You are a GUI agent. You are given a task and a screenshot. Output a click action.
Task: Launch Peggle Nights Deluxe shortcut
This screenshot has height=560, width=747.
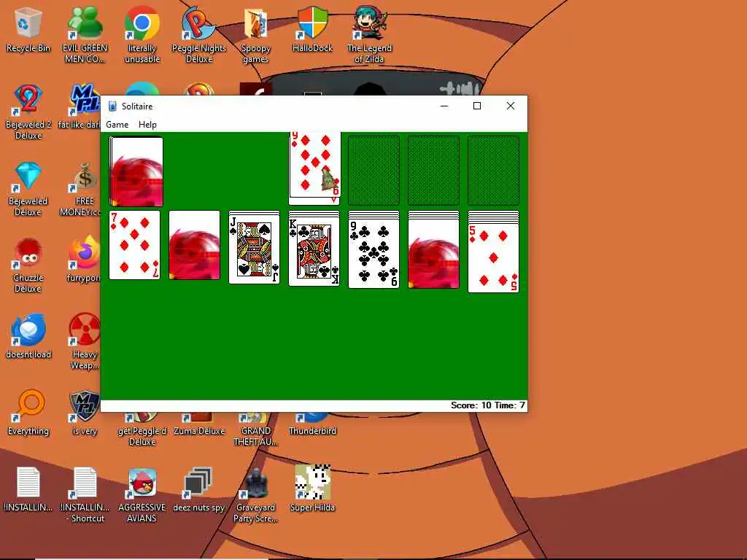pyautogui.click(x=198, y=35)
